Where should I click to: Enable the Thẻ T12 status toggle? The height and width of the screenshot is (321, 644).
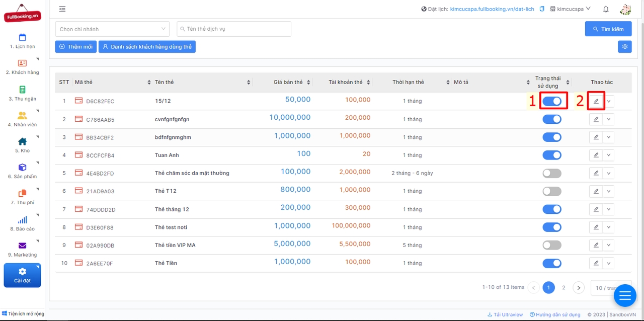click(552, 191)
